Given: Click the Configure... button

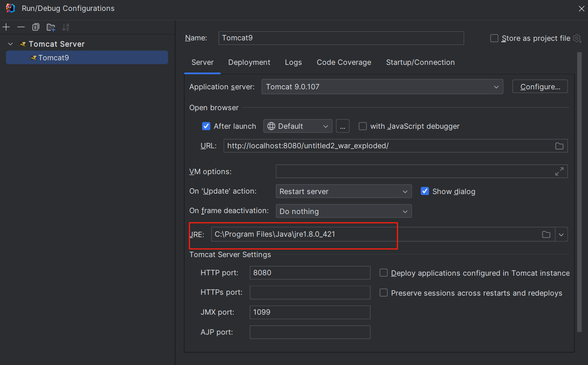Looking at the screenshot, I should point(540,87).
